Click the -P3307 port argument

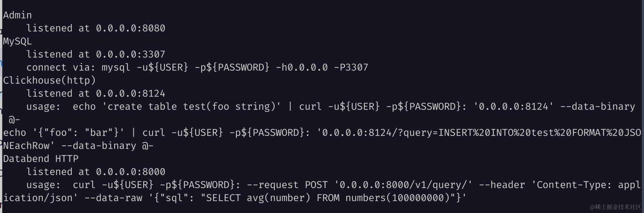(x=351, y=67)
